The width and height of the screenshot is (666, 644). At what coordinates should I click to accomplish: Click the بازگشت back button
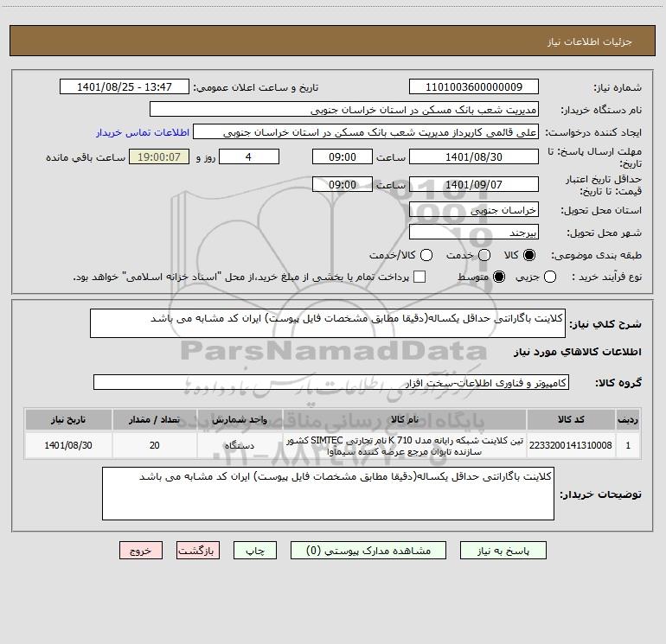(198, 551)
